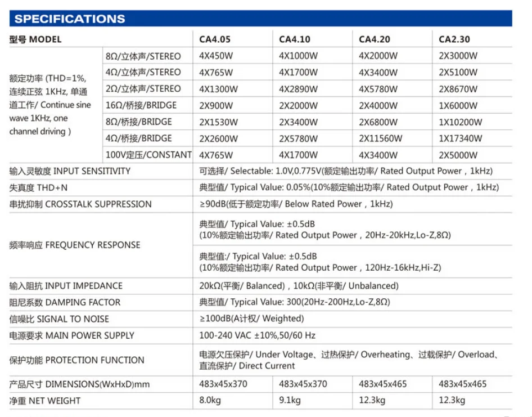532x417 pixels.
Task: Select the 100V定压/CONSTANT row label
Action: [148, 155]
